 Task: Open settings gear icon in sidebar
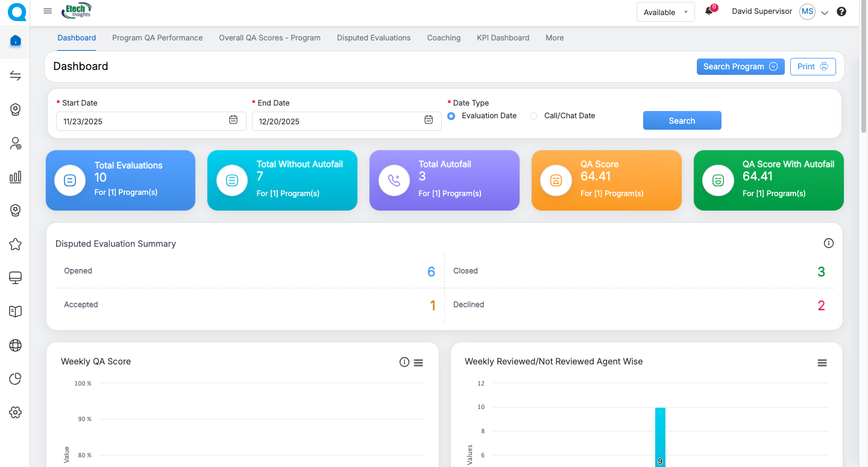[x=16, y=412]
